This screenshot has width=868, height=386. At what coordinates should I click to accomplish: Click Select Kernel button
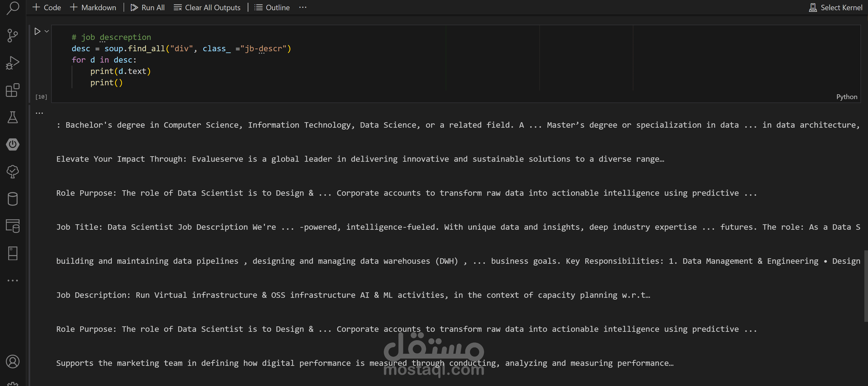click(836, 7)
